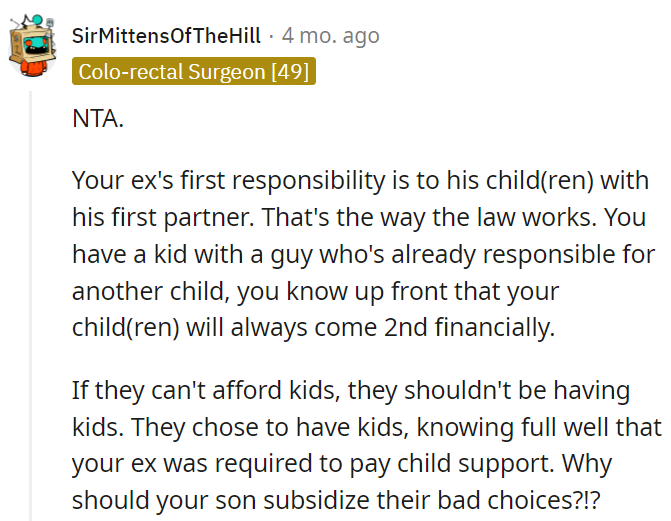Click the teal antenna ball on the avatar
The width and height of the screenshot is (671, 521).
tap(38, 19)
